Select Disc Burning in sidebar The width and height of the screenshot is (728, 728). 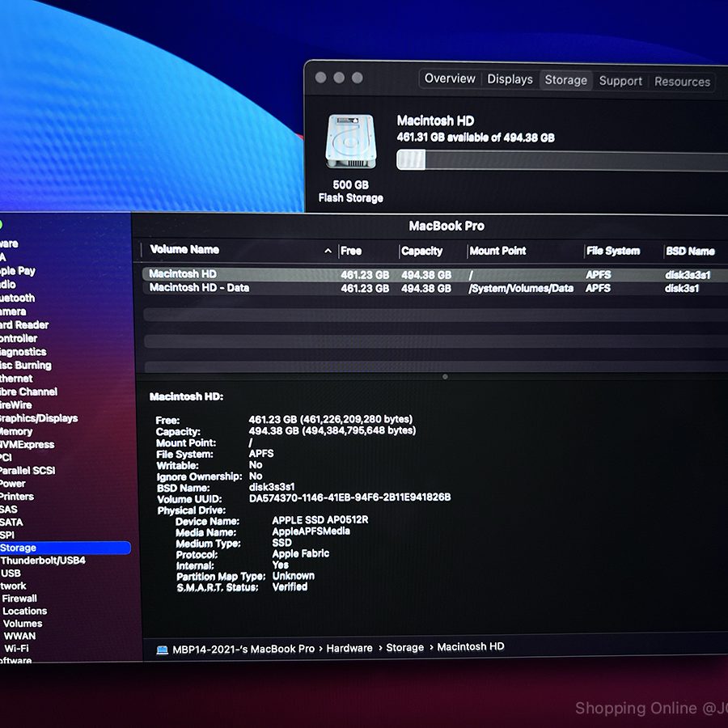(26, 366)
